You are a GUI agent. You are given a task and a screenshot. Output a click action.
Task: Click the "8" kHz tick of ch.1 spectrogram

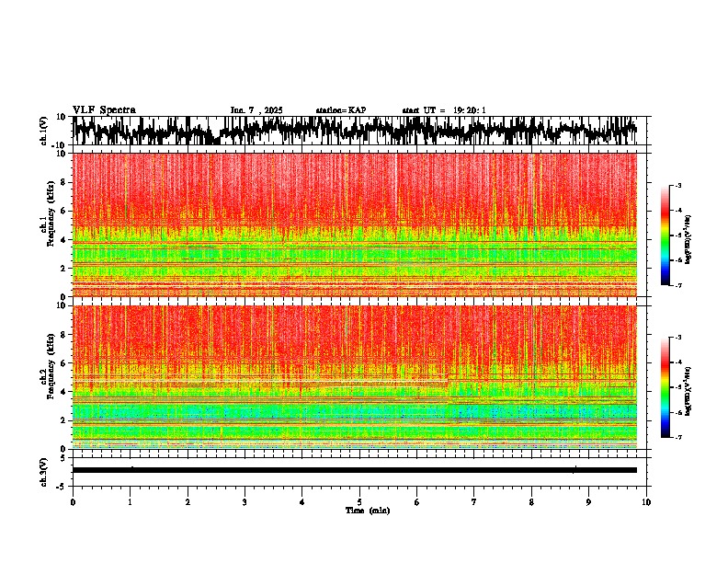tap(64, 182)
